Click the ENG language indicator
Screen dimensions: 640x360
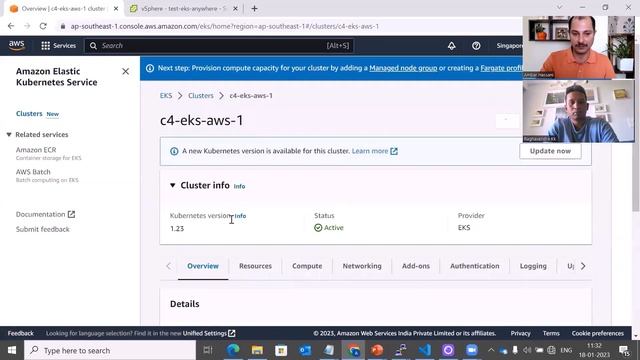pos(566,350)
